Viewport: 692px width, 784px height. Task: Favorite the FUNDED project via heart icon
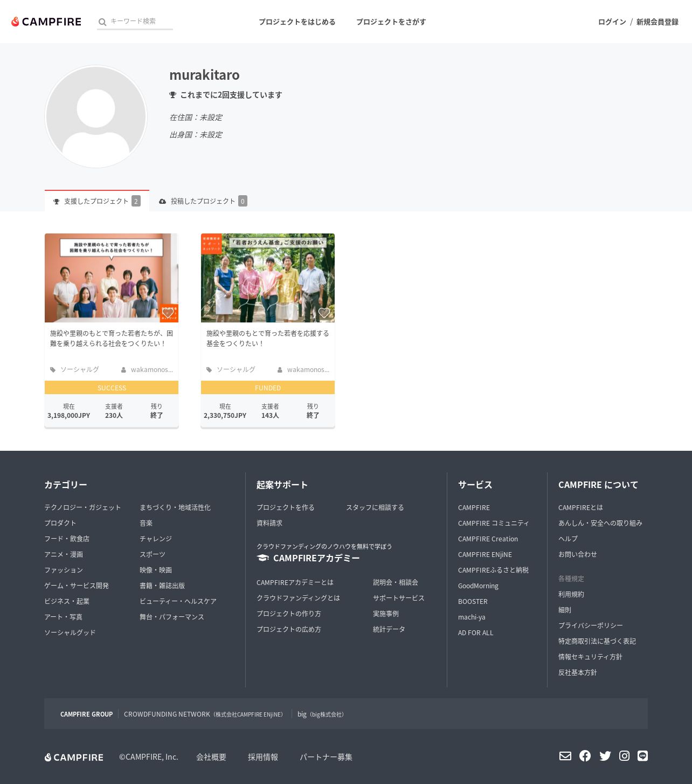coord(324,313)
